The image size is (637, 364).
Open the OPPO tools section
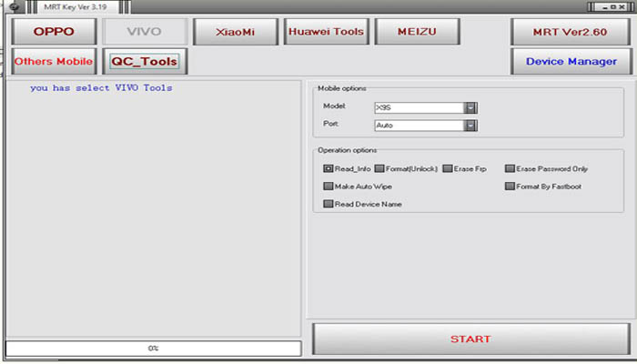coord(54,31)
